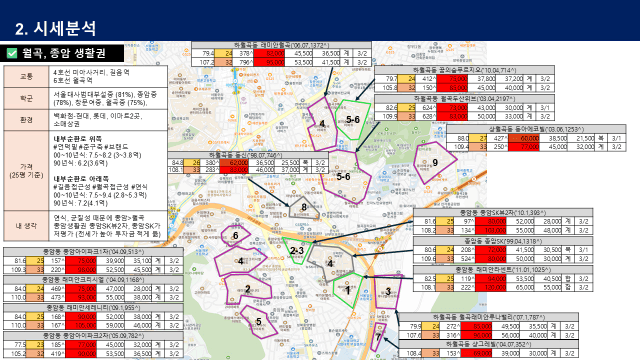This screenshot has height=360, width=640.
Task: Click the 2. 시세분석 slide title
Action: 56,28
